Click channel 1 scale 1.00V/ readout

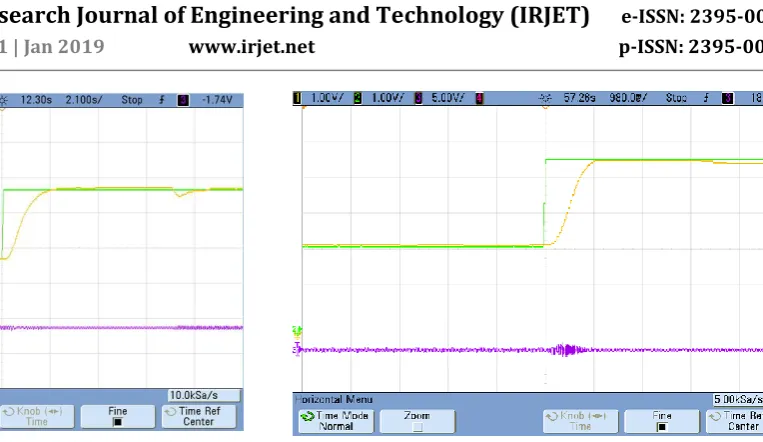coord(327,98)
